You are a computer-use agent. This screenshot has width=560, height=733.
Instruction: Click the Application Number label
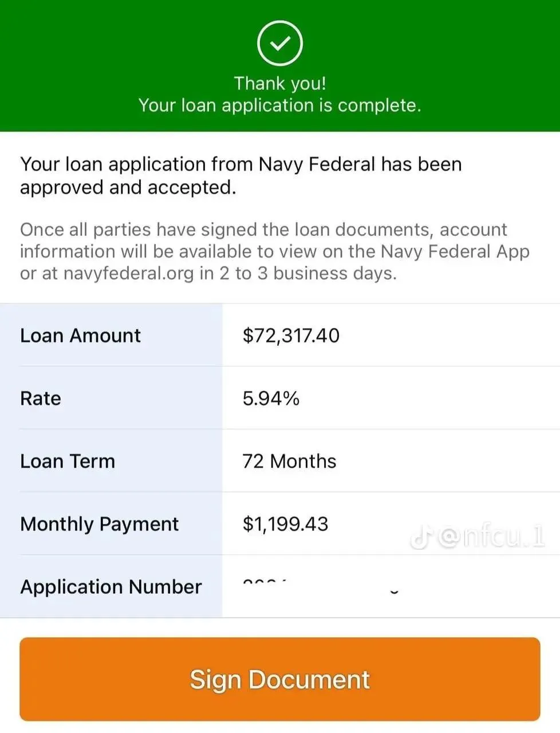pos(111,587)
